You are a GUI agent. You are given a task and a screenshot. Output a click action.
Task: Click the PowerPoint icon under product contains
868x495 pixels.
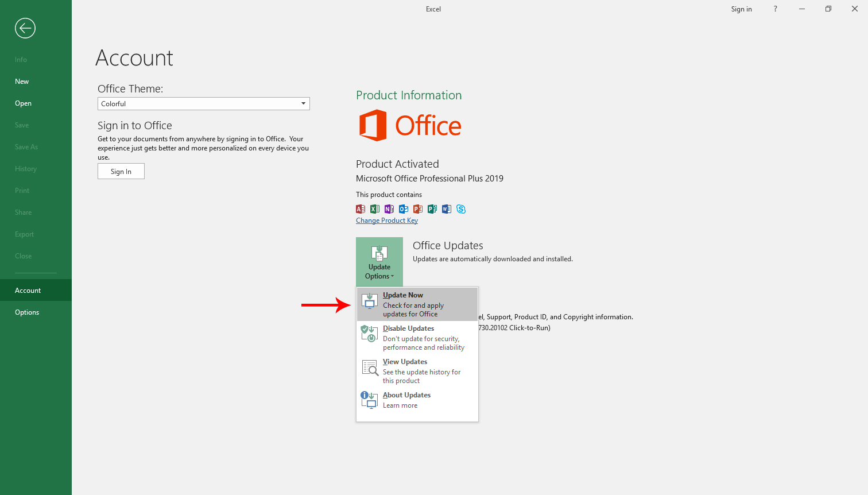tap(418, 209)
